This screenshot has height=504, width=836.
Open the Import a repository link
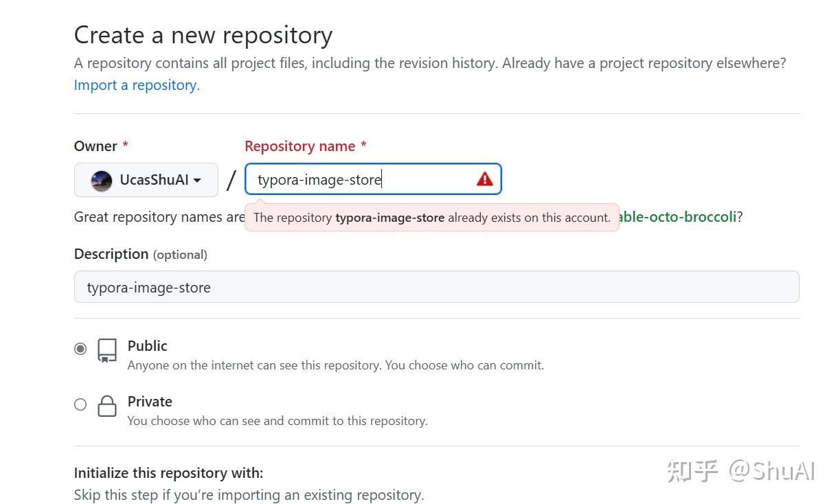coord(136,84)
